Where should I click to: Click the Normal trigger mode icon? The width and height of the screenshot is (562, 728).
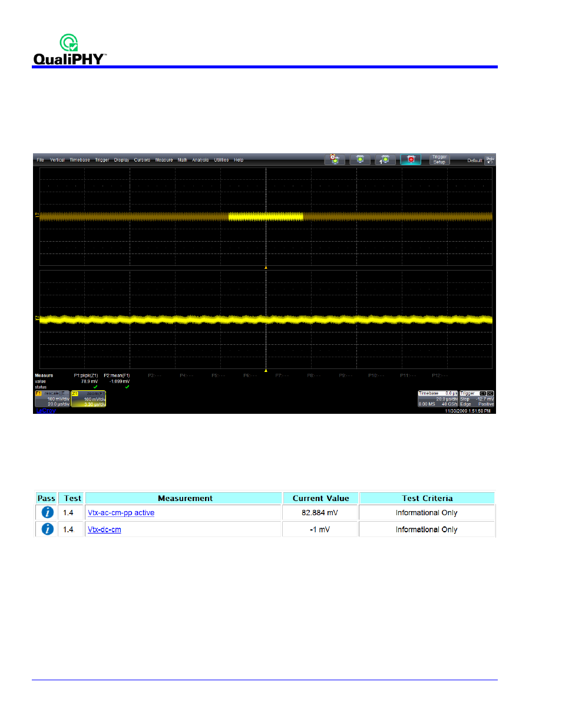(360, 159)
